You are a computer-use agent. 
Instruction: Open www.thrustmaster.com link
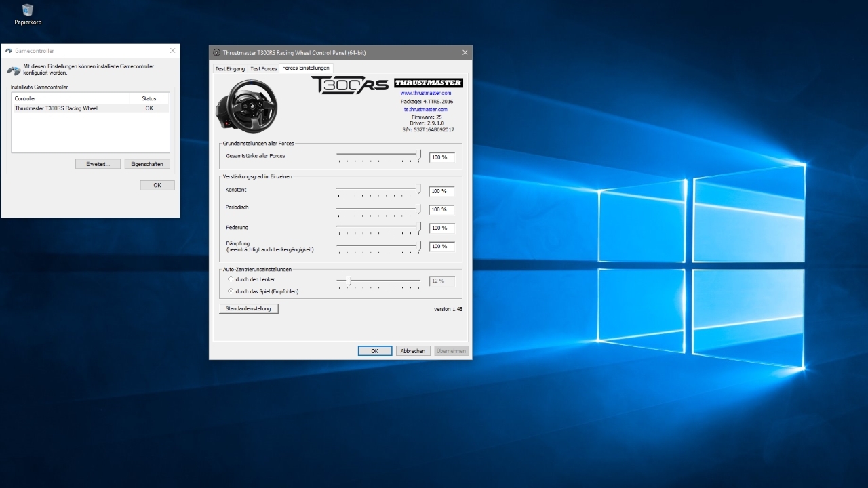pos(426,93)
